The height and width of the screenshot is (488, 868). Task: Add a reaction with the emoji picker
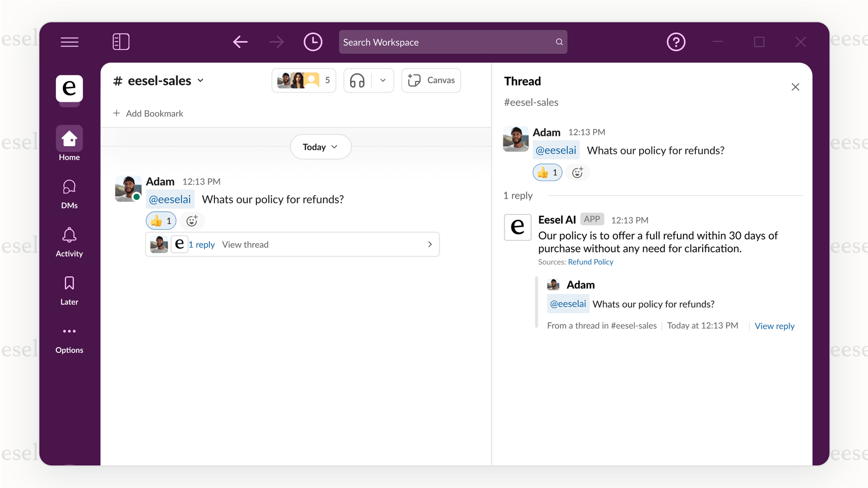point(192,221)
